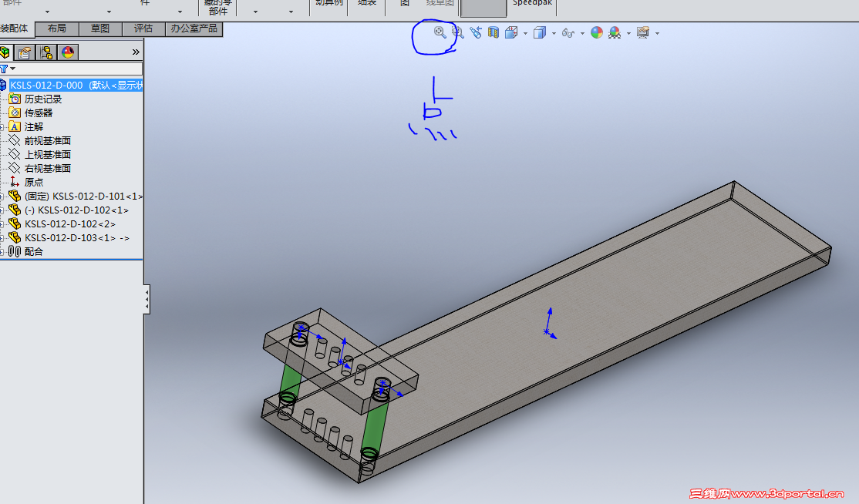Open the ConfigurationManager tab icon
The image size is (859, 504).
click(46, 52)
